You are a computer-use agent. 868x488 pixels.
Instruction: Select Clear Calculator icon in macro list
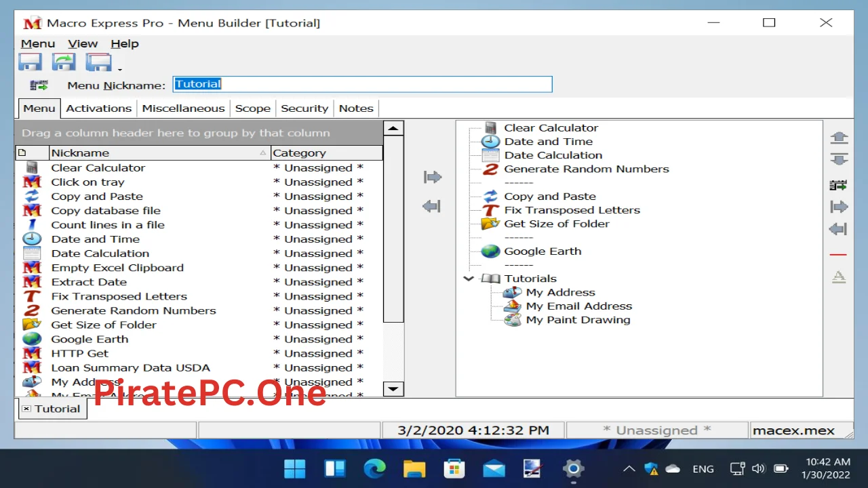click(32, 167)
